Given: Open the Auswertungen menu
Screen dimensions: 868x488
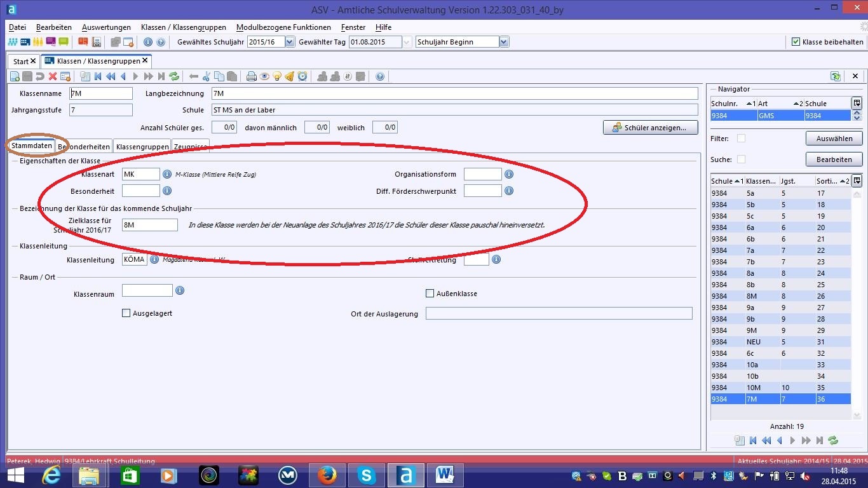Looking at the screenshot, I should 106,27.
